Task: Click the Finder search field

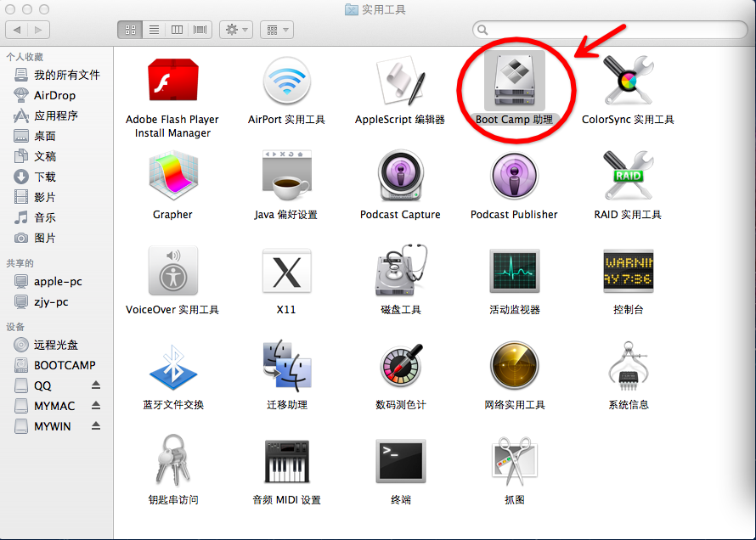Action: coord(610,30)
